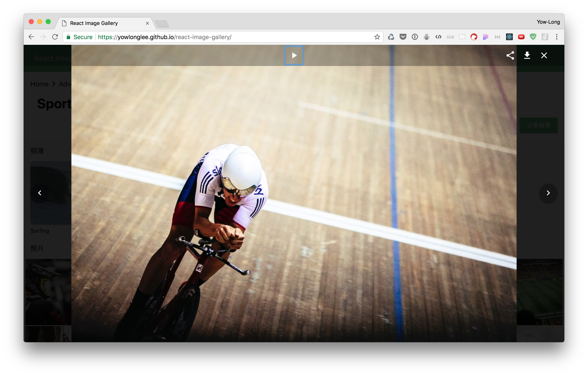Image resolution: width=588 pixels, height=376 pixels.
Task: Open a new browser tab
Action: [x=162, y=24]
